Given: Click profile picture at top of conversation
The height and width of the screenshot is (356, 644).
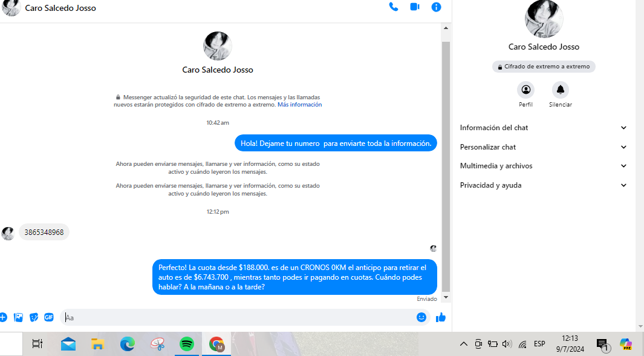Looking at the screenshot, I should [x=218, y=46].
